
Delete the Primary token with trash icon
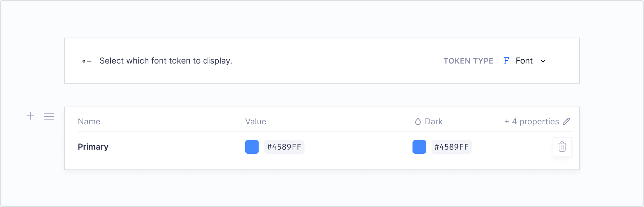coord(562,147)
